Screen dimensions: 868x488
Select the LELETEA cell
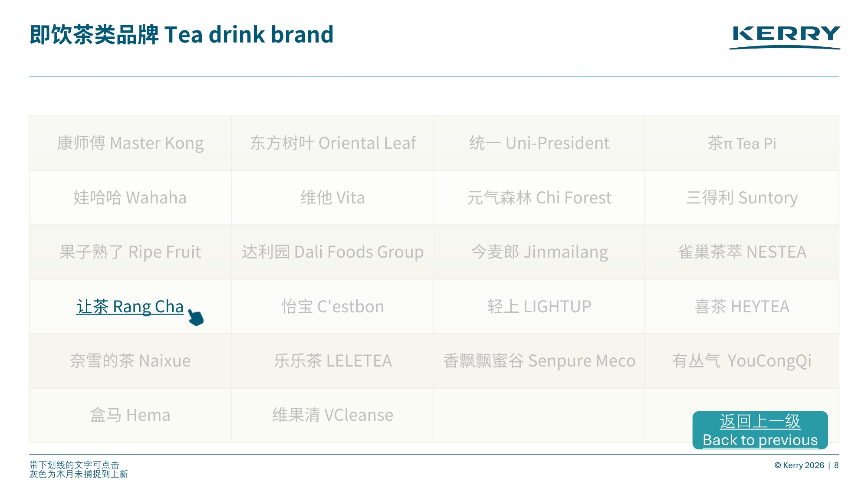pos(333,361)
